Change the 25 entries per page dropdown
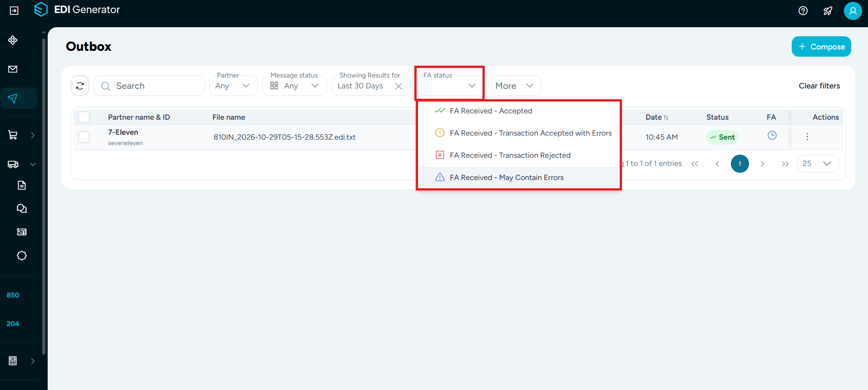The height and width of the screenshot is (390, 868). click(818, 164)
